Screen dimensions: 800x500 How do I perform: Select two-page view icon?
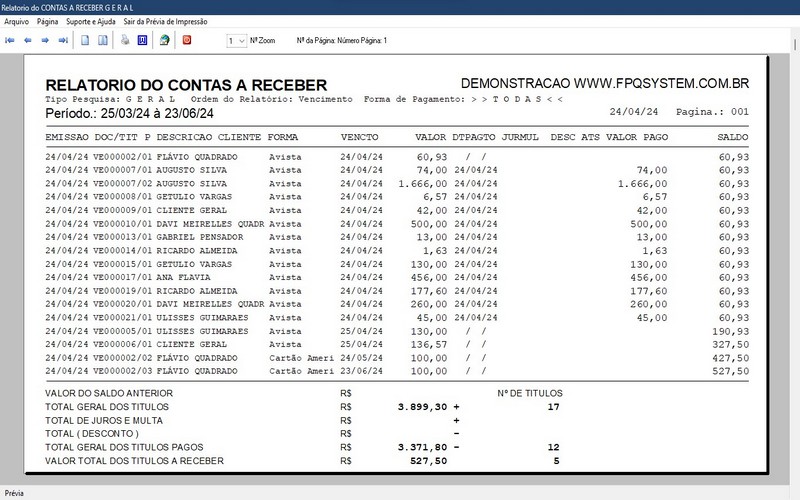pyautogui.click(x=103, y=40)
